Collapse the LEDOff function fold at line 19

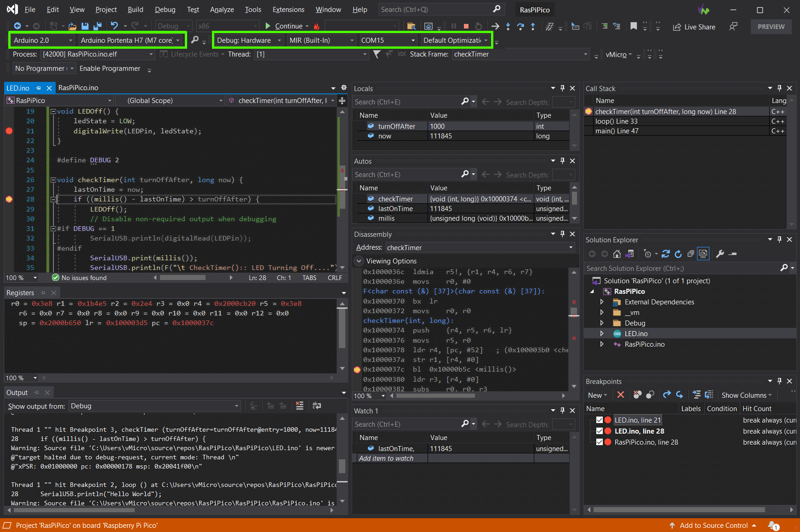click(x=53, y=111)
